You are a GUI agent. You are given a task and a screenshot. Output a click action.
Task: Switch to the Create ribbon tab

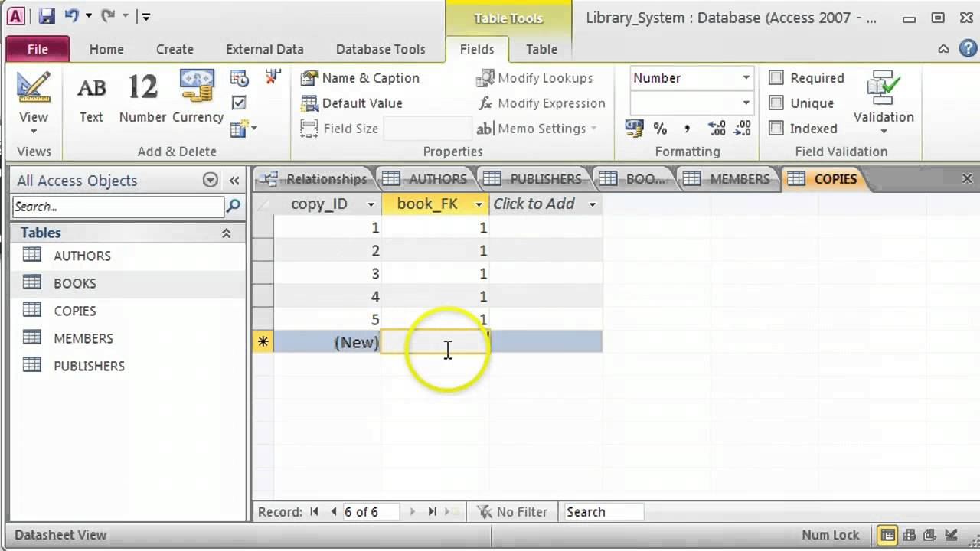pos(175,49)
